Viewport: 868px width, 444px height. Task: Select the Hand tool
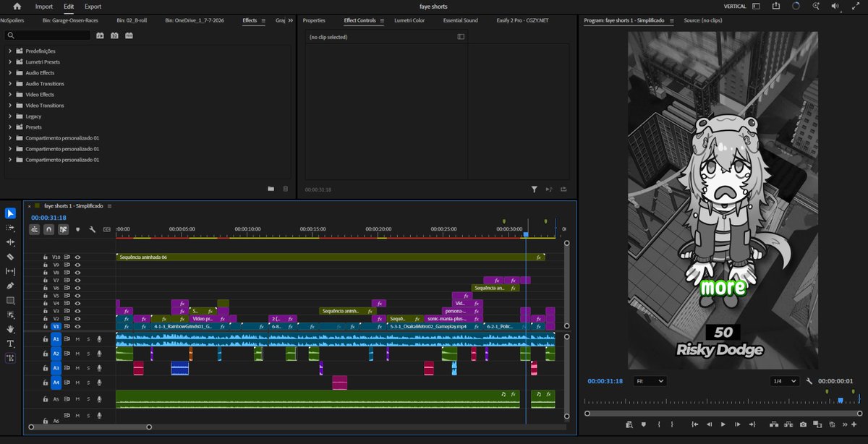[10, 329]
